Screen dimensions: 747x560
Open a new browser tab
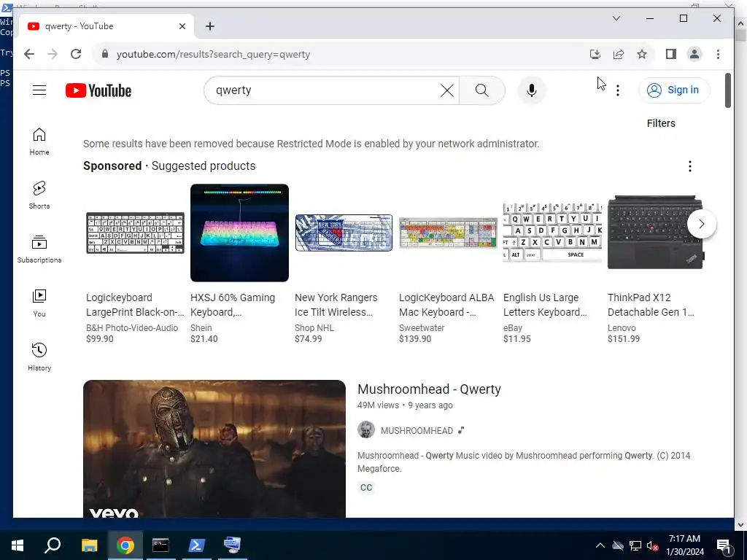point(210,27)
